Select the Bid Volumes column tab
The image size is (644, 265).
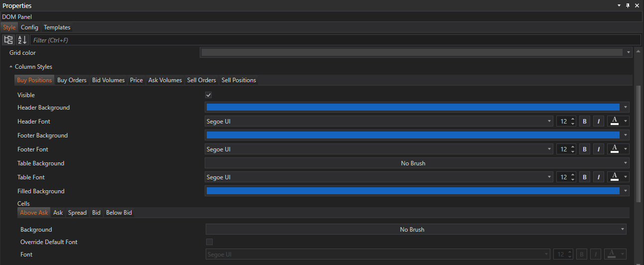click(108, 80)
